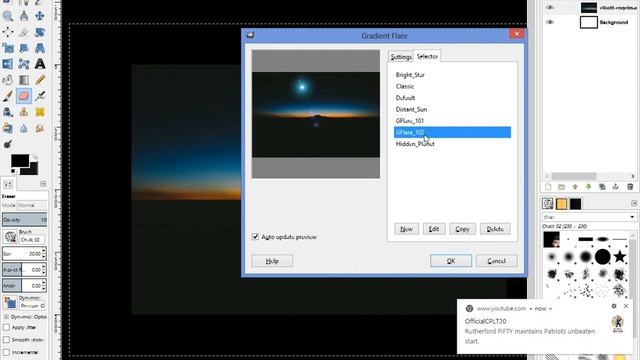Open the tool options configure tab menu

coord(43,184)
